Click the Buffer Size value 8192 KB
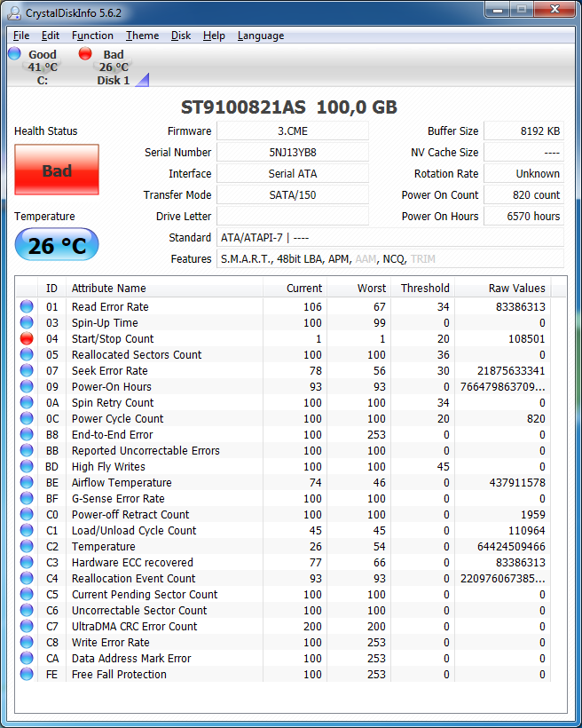The height and width of the screenshot is (728, 582). click(524, 131)
